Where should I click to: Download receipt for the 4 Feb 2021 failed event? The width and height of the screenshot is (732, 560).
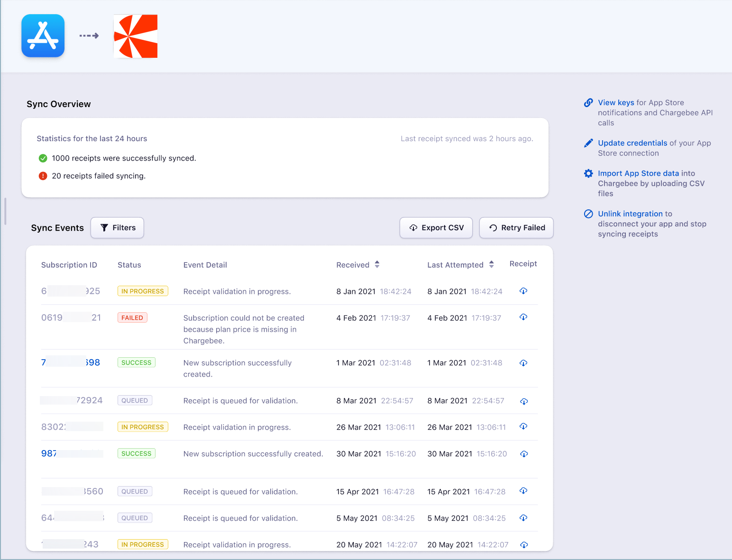click(x=523, y=317)
